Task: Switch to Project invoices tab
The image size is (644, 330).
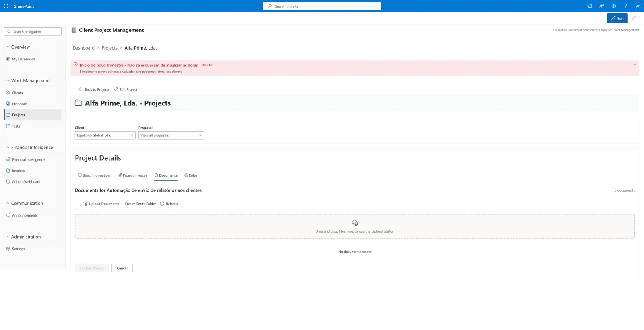Action: click(133, 175)
